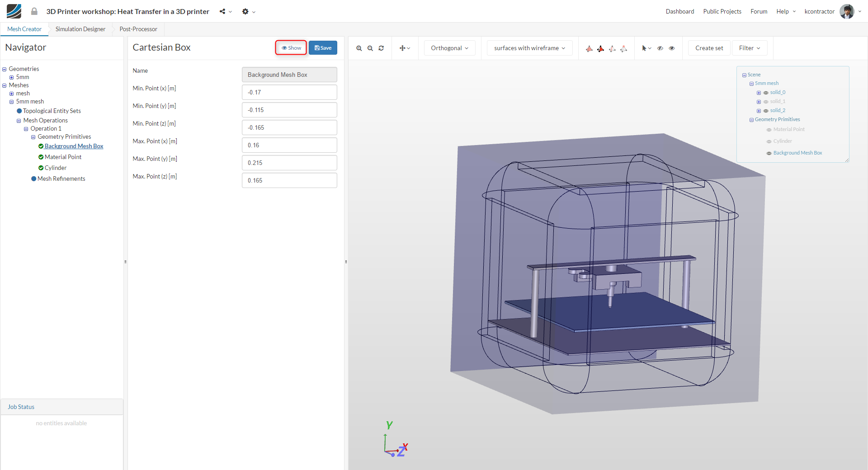Expand the 5mm geometry node in Navigator
868x470 pixels.
point(12,77)
